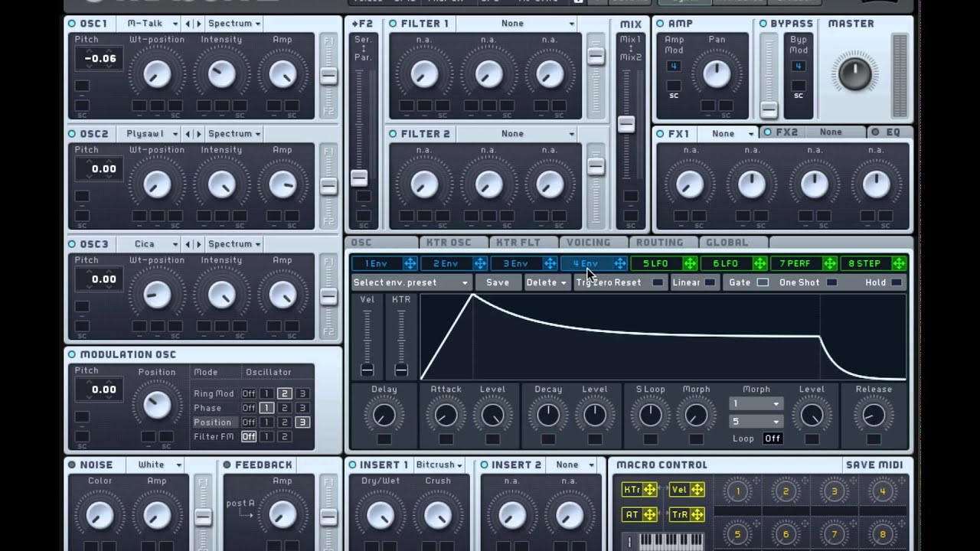This screenshot has height=551, width=980.
Task: Toggle Filter 1 power button
Action: 393,24
